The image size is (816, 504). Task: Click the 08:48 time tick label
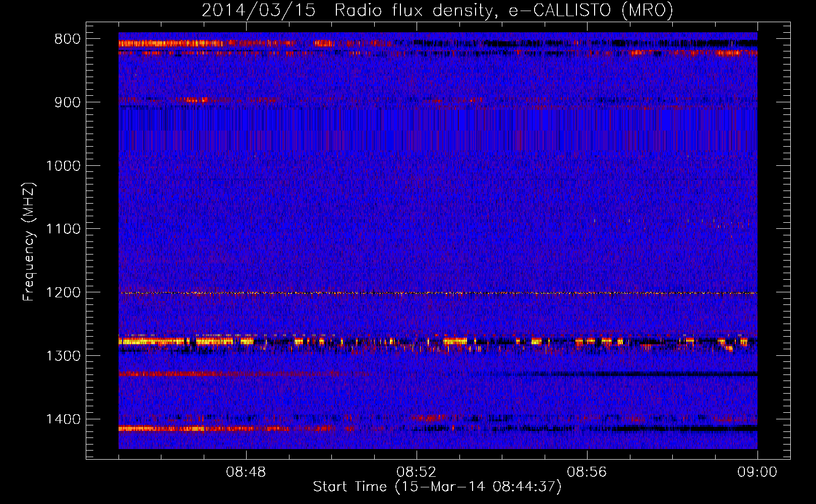pyautogui.click(x=246, y=472)
